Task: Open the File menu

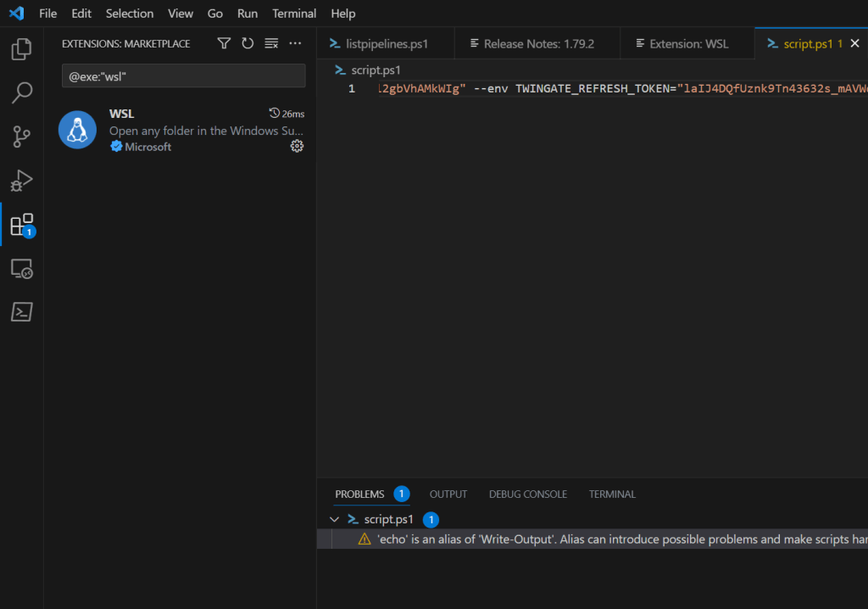Action: click(48, 14)
